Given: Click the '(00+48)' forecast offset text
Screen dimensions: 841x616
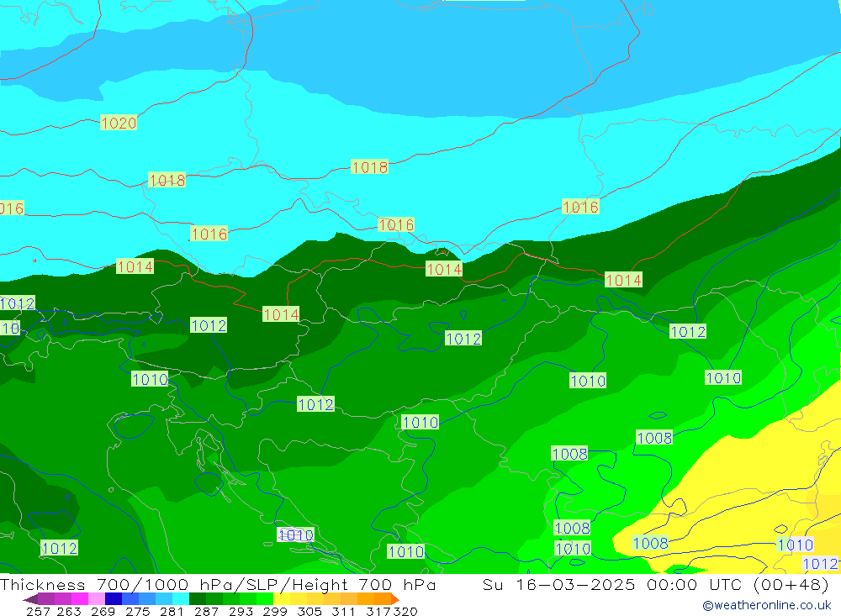Looking at the screenshot, I should pos(791,584).
